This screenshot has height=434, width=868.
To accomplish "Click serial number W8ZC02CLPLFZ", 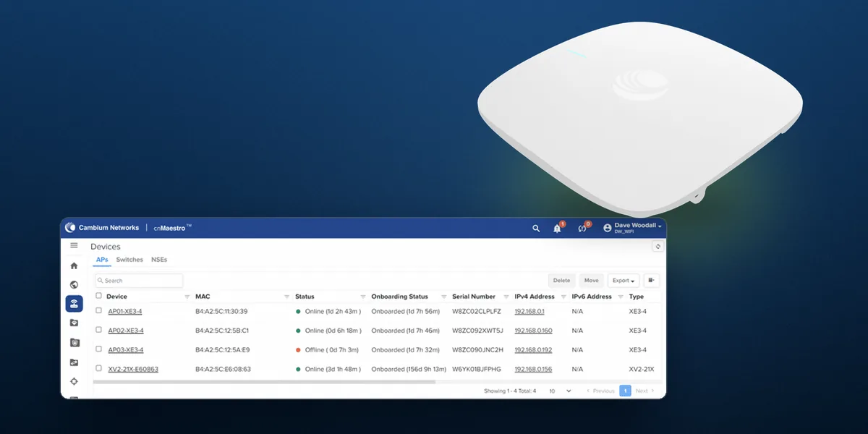I will pos(477,312).
